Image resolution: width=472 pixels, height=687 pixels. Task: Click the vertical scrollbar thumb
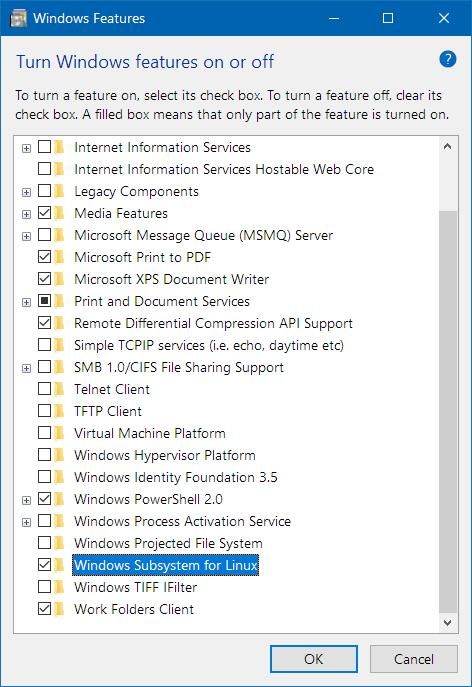[447, 412]
